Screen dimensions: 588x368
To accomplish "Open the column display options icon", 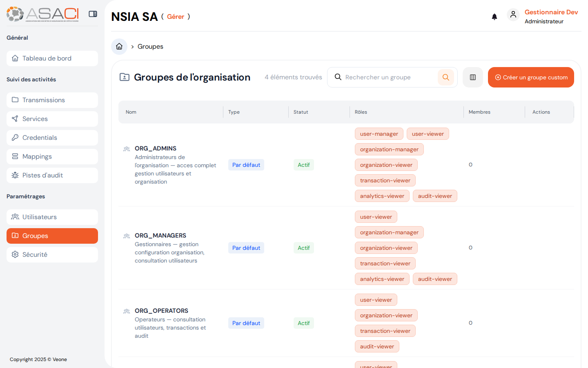I will coord(472,77).
